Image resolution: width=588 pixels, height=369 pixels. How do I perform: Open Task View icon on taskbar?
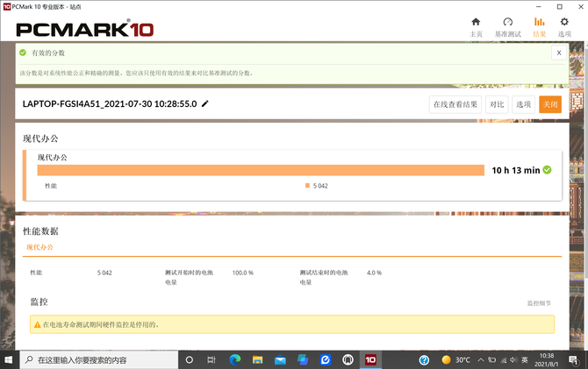212,360
